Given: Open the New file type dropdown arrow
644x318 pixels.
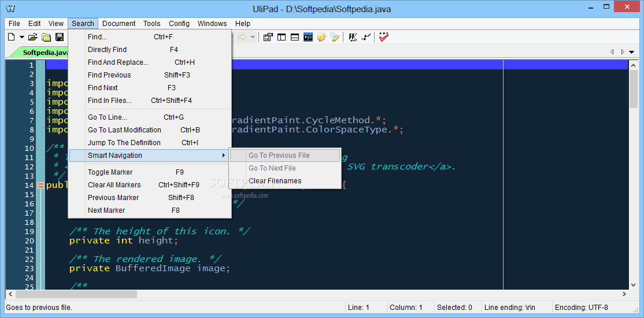Looking at the screenshot, I should pyautogui.click(x=22, y=38).
